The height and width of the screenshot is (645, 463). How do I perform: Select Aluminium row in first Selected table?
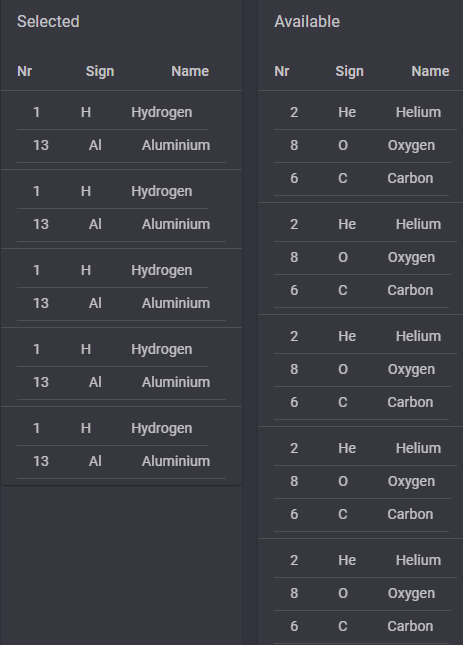121,146
